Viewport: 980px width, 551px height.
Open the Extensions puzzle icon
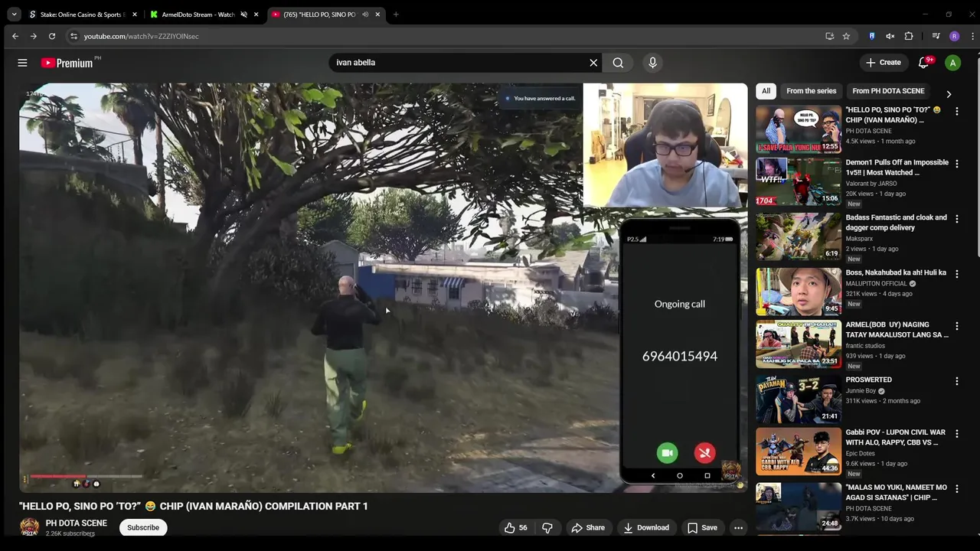pos(909,36)
